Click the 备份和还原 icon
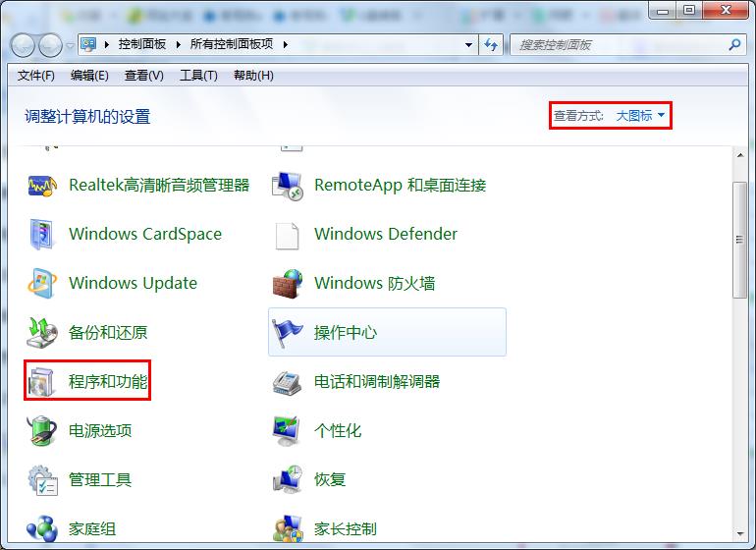This screenshot has height=550, width=756. pos(43,333)
